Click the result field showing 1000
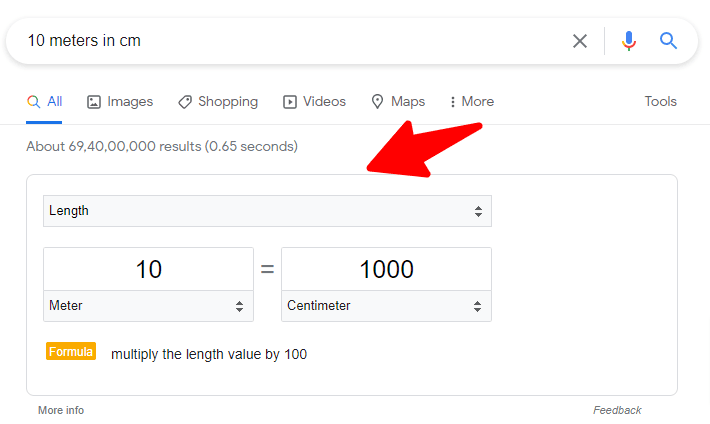This screenshot has height=424, width=710. pyautogui.click(x=386, y=269)
